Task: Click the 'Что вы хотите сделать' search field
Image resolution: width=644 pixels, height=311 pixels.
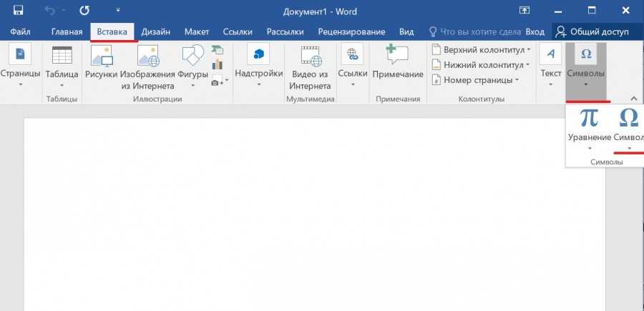Action: 474,32
